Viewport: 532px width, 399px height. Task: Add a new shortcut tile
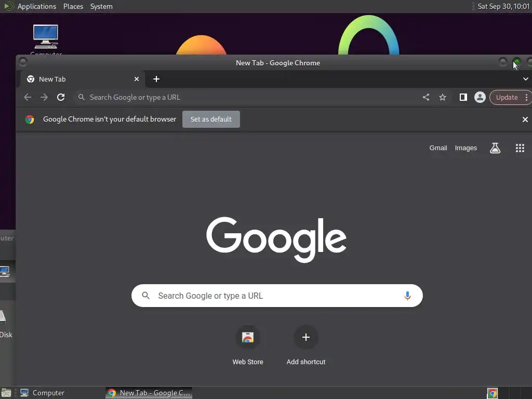(x=306, y=345)
